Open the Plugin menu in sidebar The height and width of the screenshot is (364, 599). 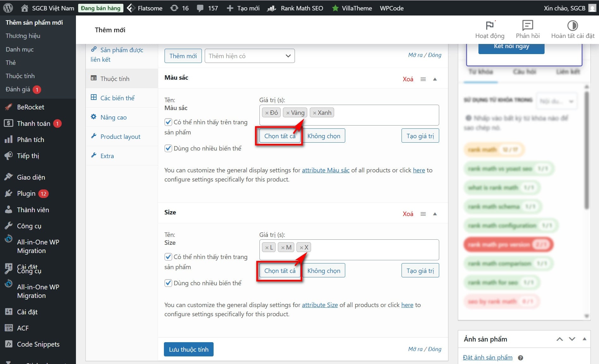click(26, 194)
